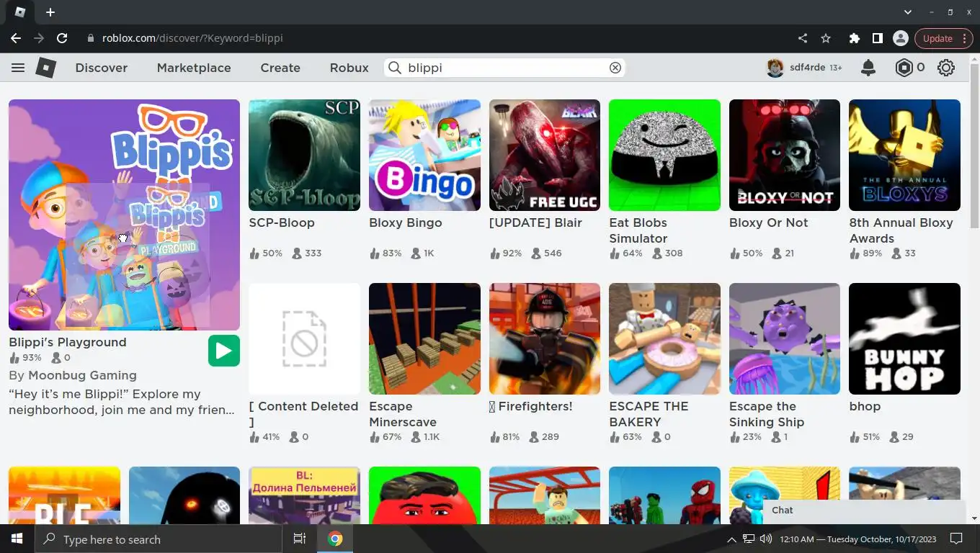This screenshot has height=553, width=980.
Task: Click the search magnifier icon
Action: pyautogui.click(x=395, y=68)
